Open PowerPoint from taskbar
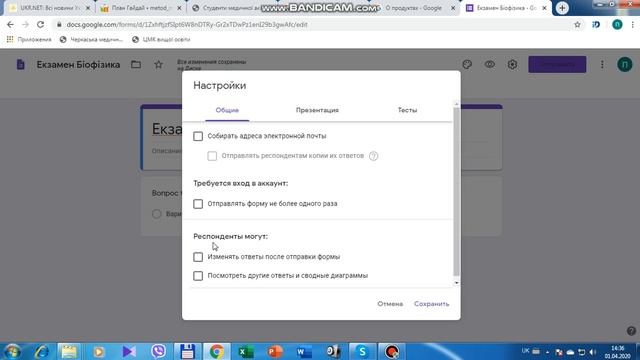 click(275, 351)
